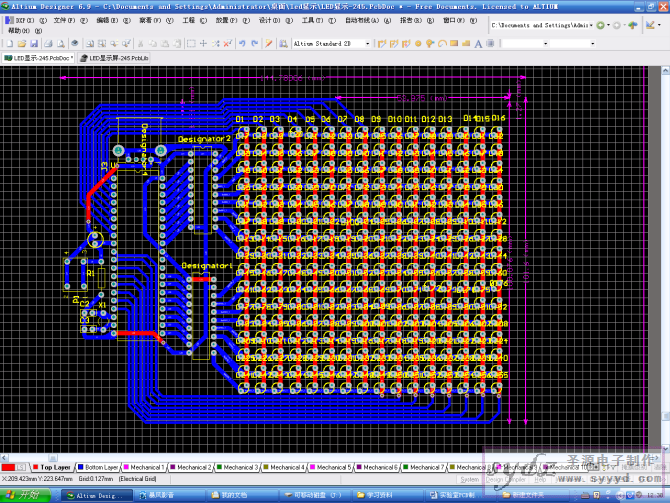Select the Place Pad tool icon

click(418, 44)
